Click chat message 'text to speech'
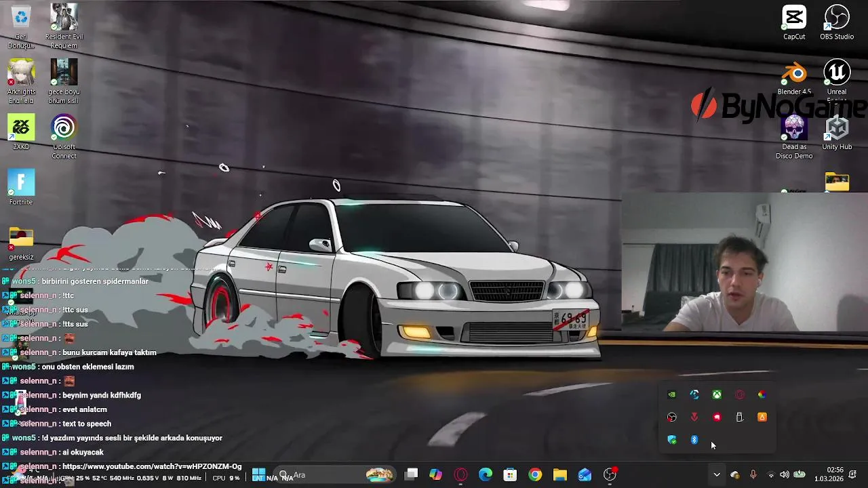This screenshot has width=868, height=488. (x=87, y=424)
